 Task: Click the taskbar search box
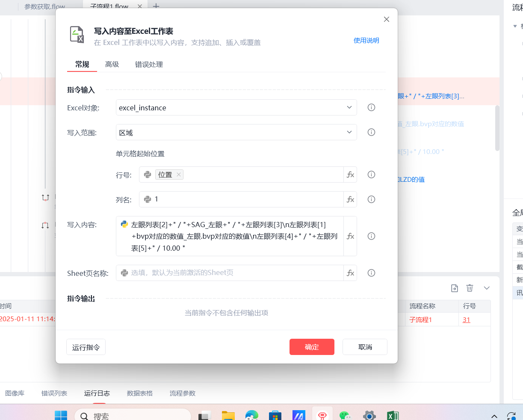(x=133, y=415)
